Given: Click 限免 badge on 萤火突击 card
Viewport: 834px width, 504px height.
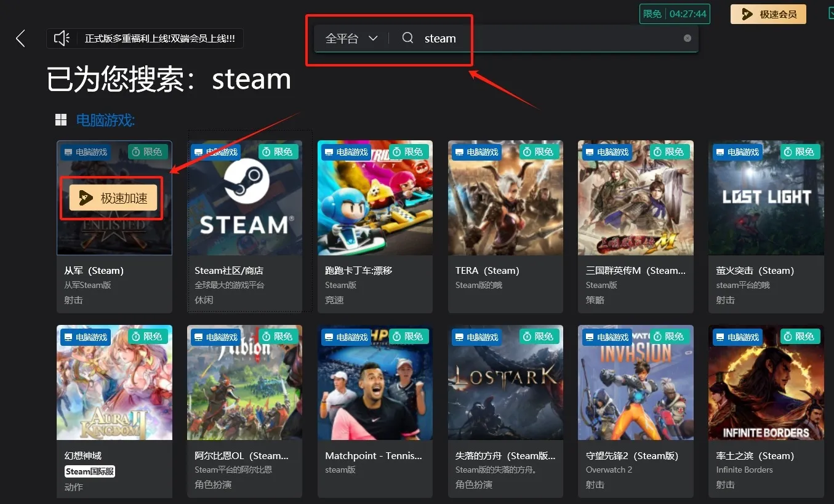Looking at the screenshot, I should 800,151.
